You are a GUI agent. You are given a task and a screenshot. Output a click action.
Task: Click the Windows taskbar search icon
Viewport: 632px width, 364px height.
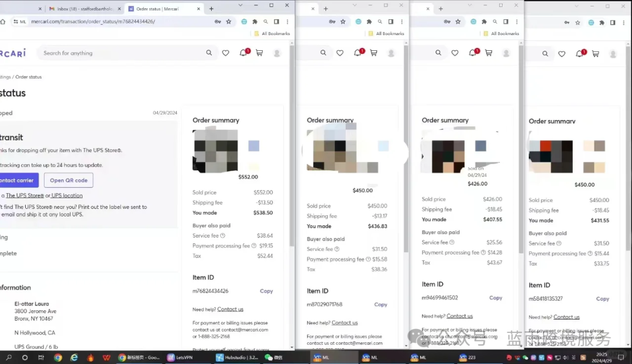9,357
